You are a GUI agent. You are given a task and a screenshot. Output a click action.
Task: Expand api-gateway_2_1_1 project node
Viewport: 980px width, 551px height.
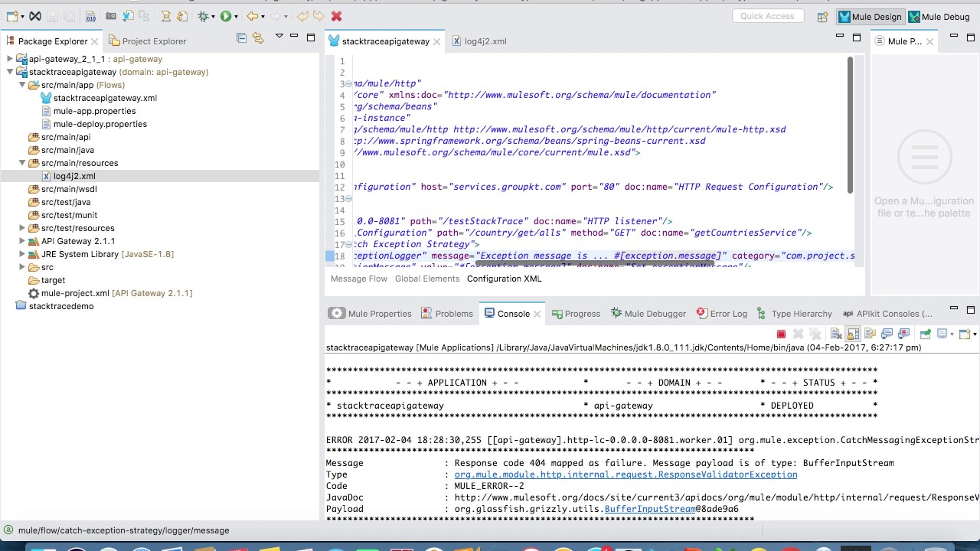tap(10, 59)
